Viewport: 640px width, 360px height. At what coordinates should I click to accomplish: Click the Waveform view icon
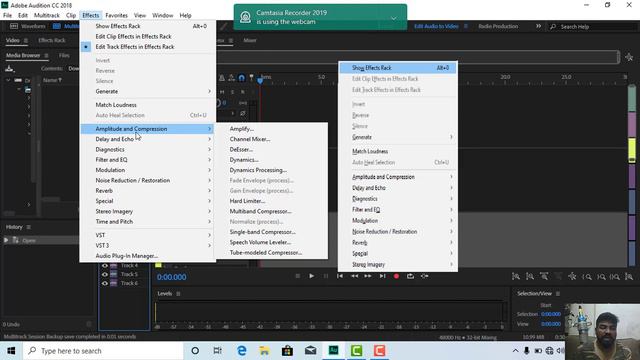14,26
